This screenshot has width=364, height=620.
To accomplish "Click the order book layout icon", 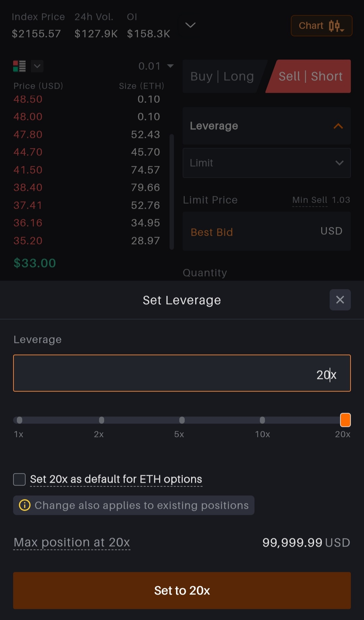I will tap(20, 66).
